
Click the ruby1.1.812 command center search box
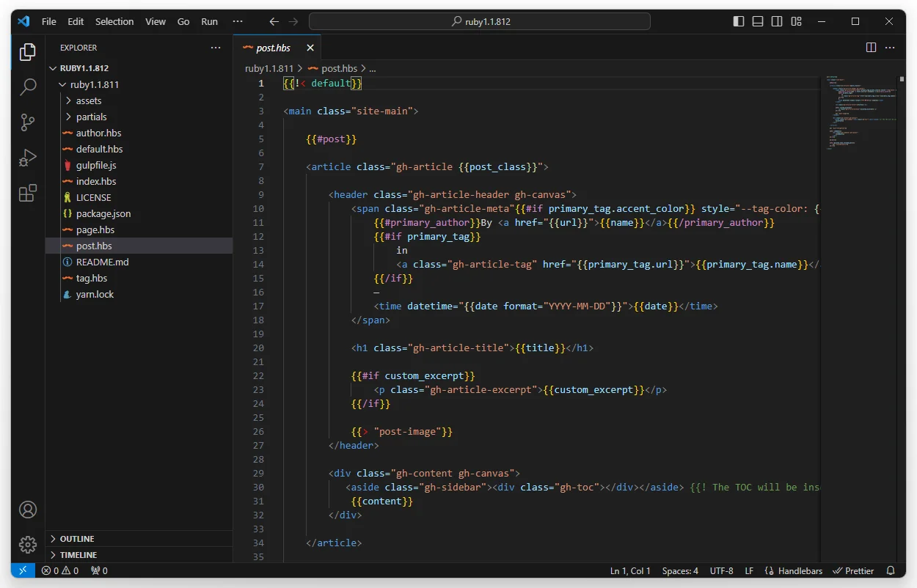coord(480,21)
